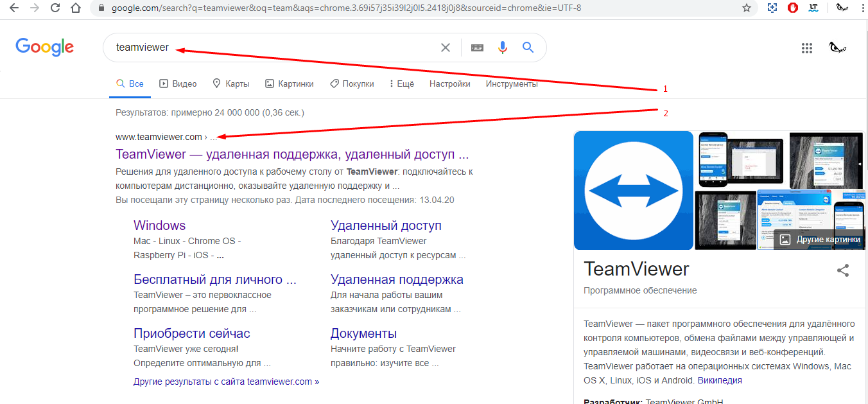This screenshot has height=404, width=868.
Task: Click the Google logo
Action: coord(45,47)
